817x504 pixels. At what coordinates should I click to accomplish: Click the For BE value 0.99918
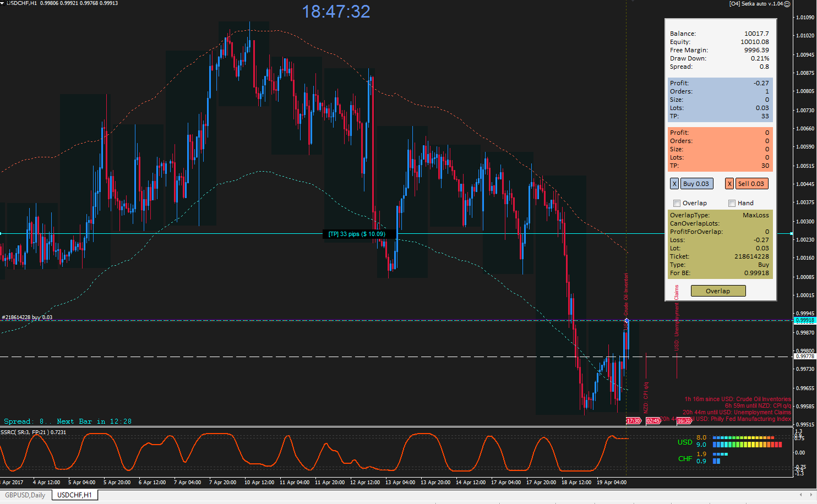click(757, 273)
